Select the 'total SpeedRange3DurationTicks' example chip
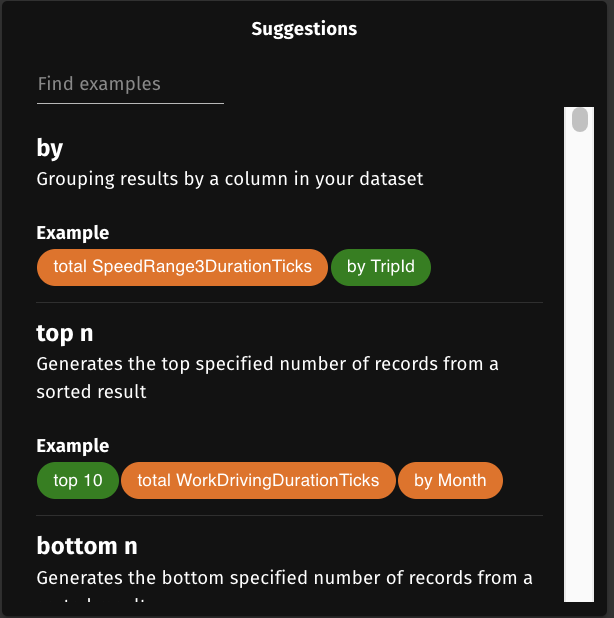The width and height of the screenshot is (614, 618). pyautogui.click(x=182, y=267)
